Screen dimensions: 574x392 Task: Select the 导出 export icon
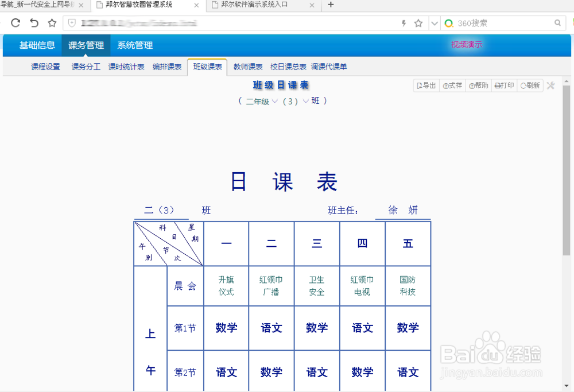(x=425, y=85)
